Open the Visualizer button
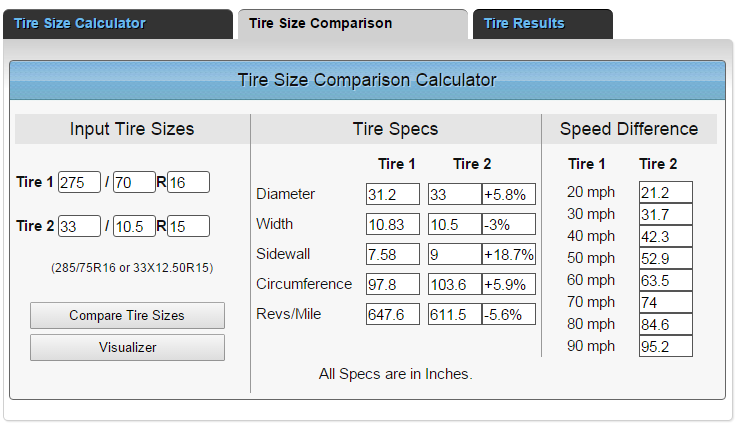 127,347
